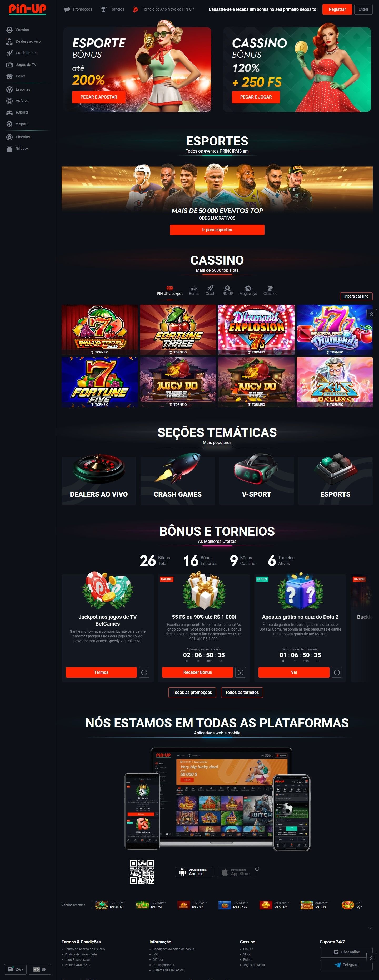Viewport: 379px width, 980px height.
Task: Open Promoções in top menu
Action: coord(78,9)
